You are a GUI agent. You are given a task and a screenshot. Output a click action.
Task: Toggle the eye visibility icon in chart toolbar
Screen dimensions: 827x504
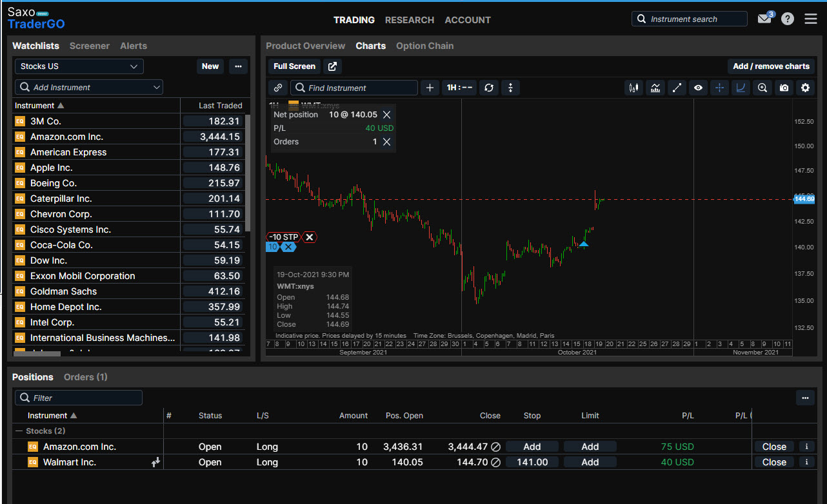698,88
